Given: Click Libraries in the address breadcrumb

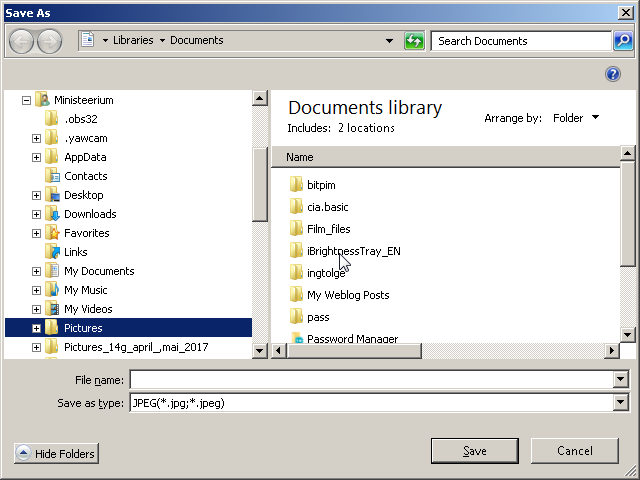Looking at the screenshot, I should point(133,40).
